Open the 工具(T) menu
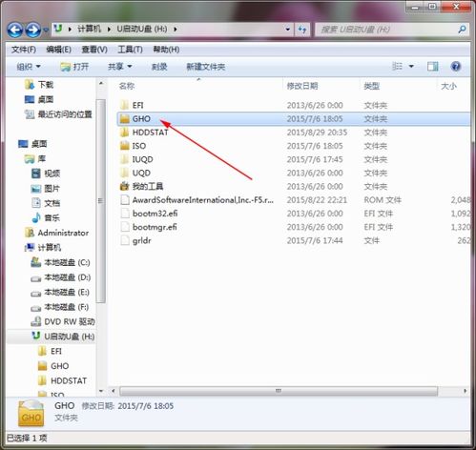Screen dimensions: 476x450 coord(130,50)
